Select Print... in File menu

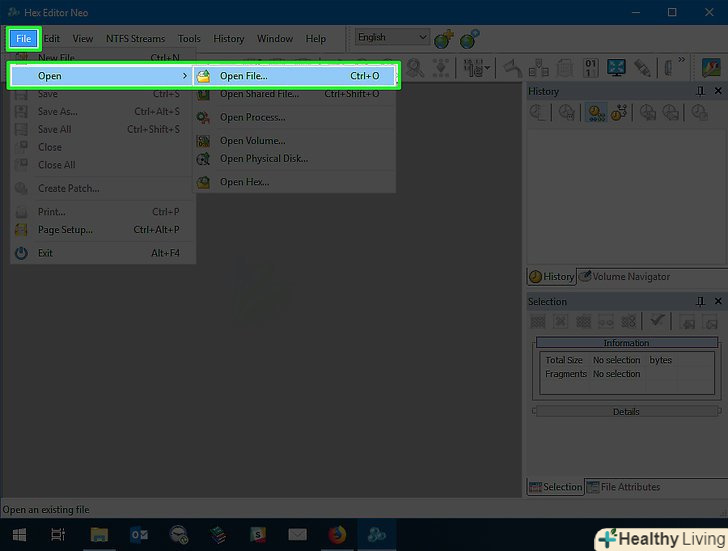[102, 212]
